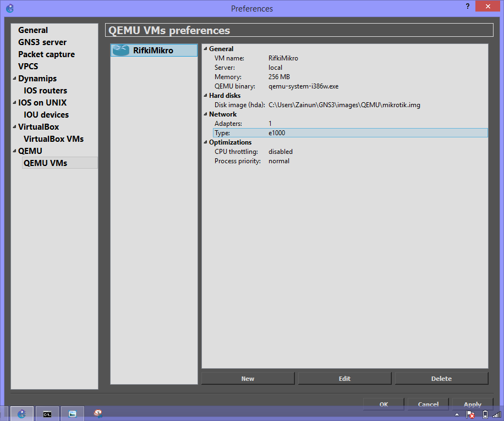Click the QEMU binary label
This screenshot has width=504, height=421.
(235, 86)
